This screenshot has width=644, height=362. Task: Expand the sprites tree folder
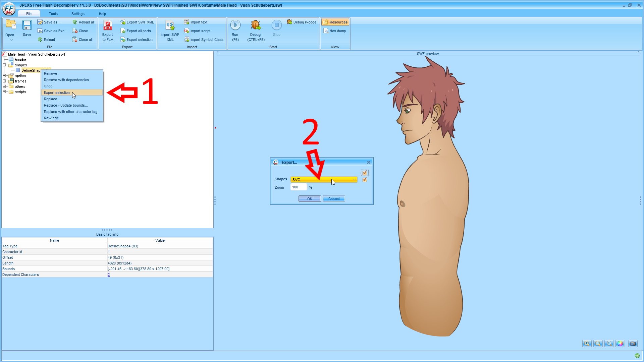(x=4, y=76)
